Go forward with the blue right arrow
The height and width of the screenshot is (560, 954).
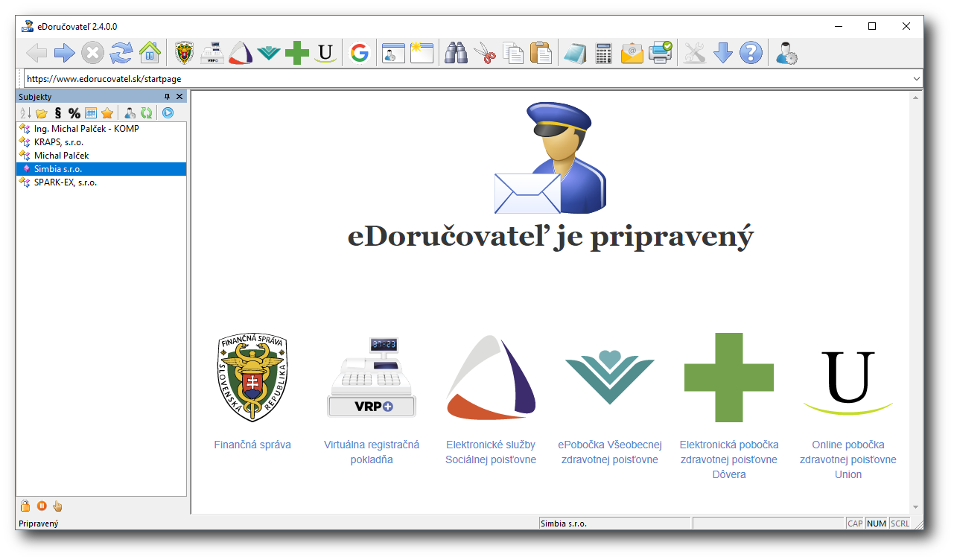65,53
